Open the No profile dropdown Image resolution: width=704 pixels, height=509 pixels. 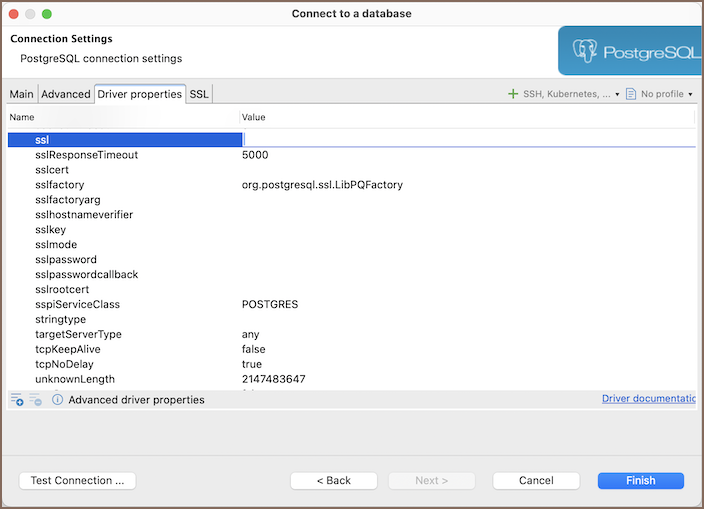click(x=666, y=94)
